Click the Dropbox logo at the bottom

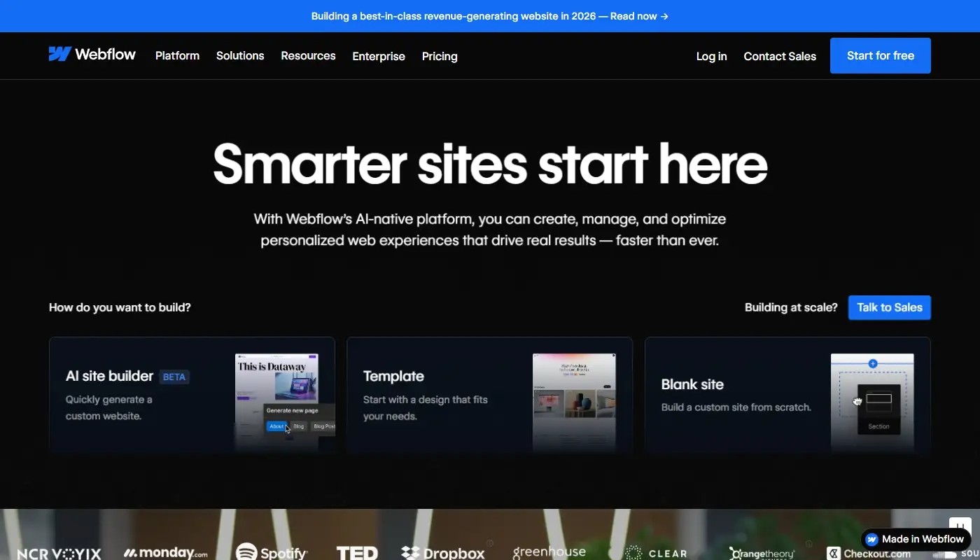tap(443, 552)
